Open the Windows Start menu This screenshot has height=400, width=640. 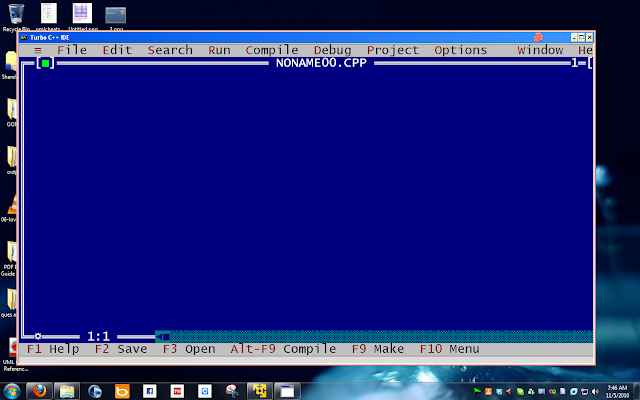[11, 391]
